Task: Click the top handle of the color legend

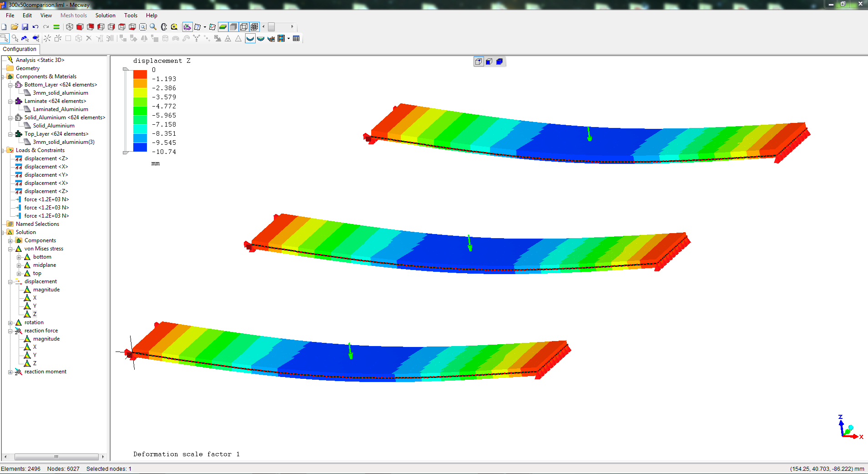Action: click(x=126, y=69)
